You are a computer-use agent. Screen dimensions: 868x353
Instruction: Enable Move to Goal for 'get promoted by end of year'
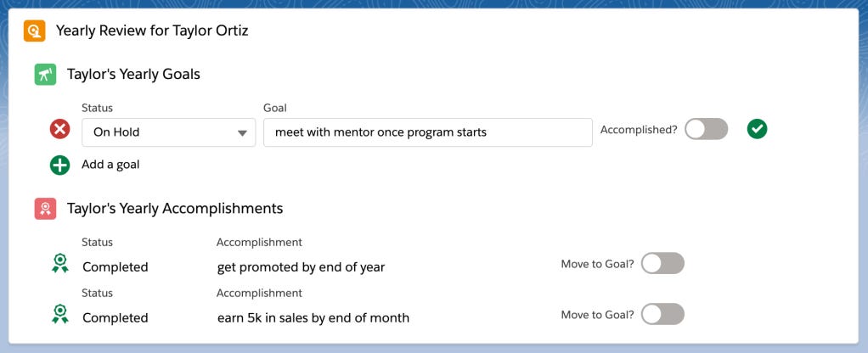[662, 264]
